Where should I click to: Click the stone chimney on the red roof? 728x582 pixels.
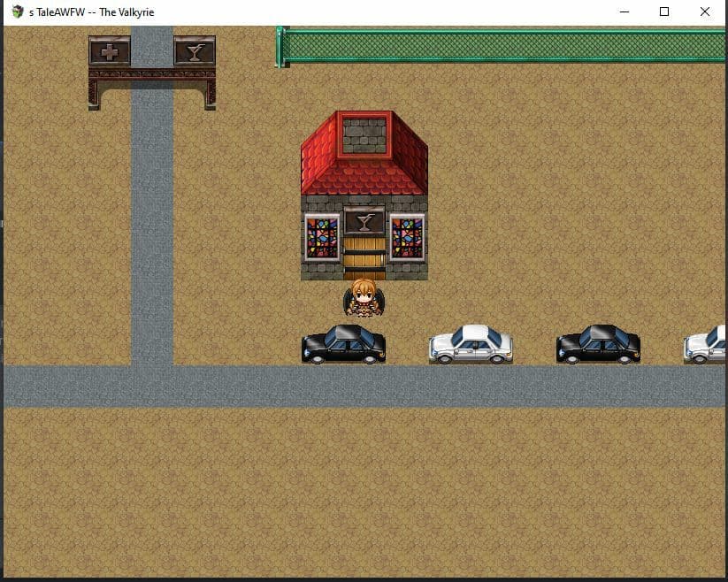364,134
